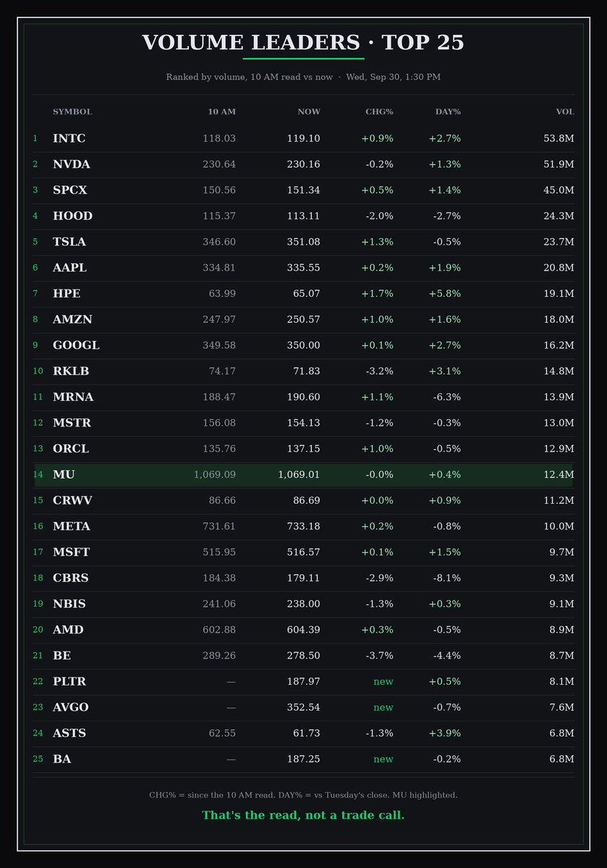The width and height of the screenshot is (607, 868).
Task: Select the BA symbol
Action: click(x=61, y=759)
